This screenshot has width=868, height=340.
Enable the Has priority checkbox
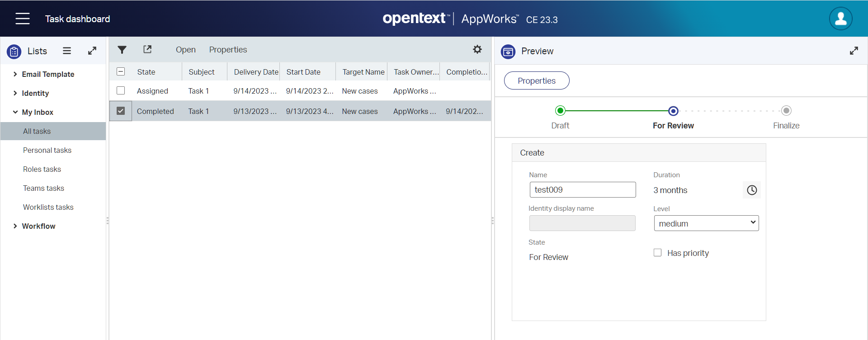(657, 253)
